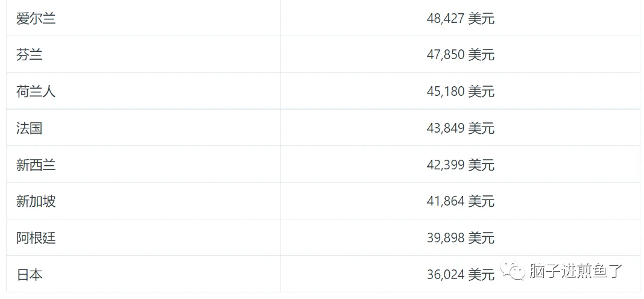Select the 41,864 美元 value cell

coord(461,201)
